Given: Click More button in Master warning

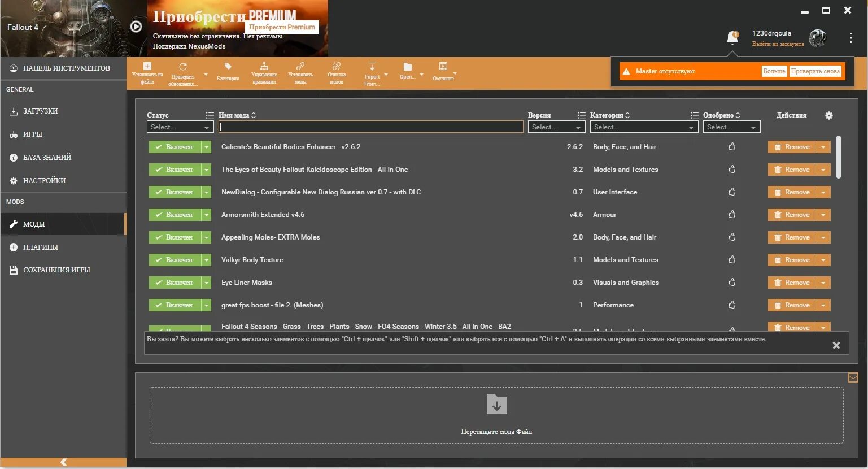Looking at the screenshot, I should click(x=774, y=71).
